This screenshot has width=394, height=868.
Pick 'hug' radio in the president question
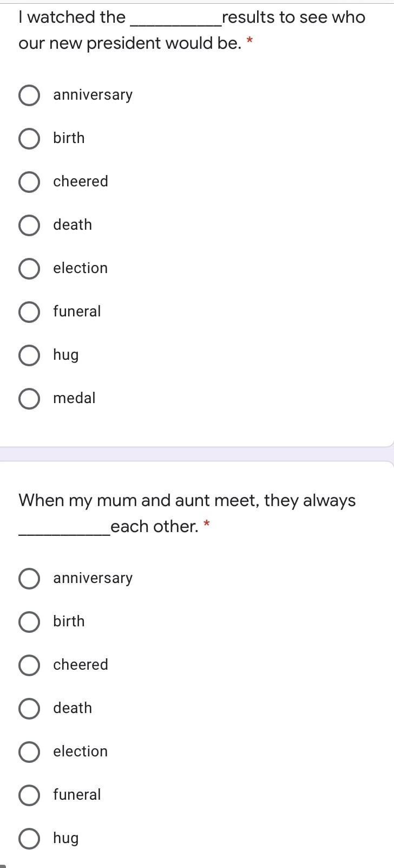click(29, 355)
